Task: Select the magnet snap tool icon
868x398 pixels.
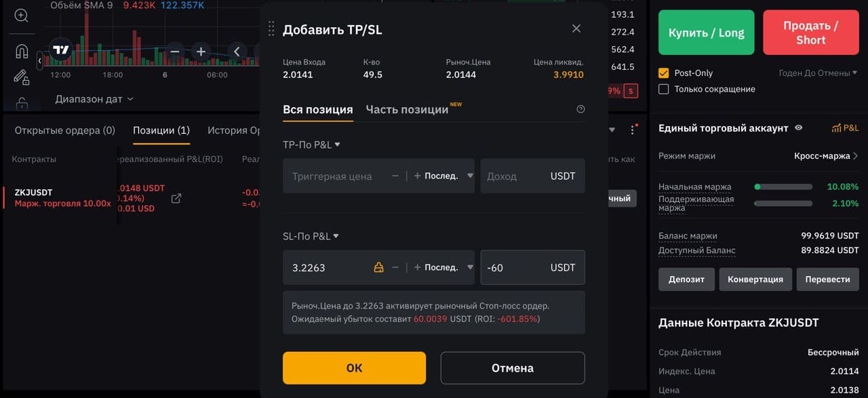Action: (21, 51)
